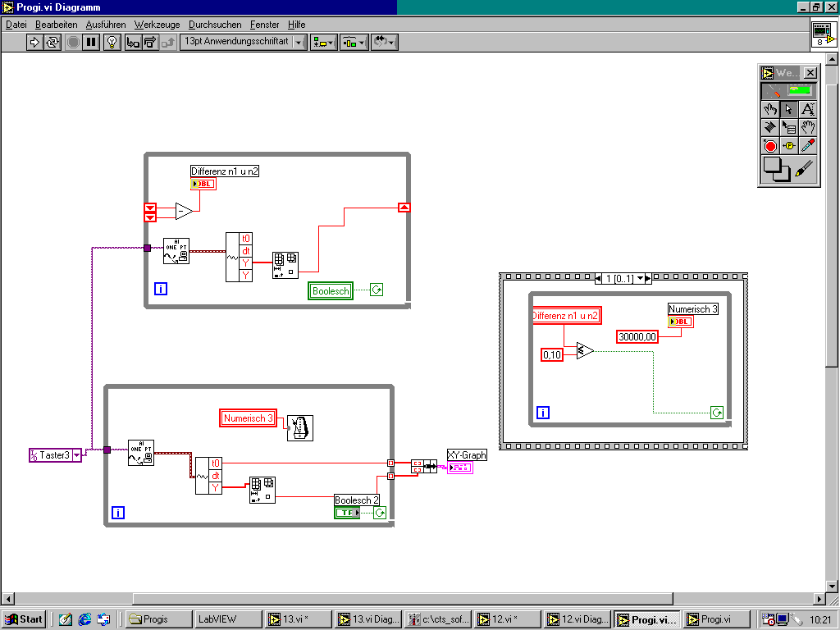Select the Positioning arrow tool in palette
This screenshot has height=630, width=840.
point(788,109)
